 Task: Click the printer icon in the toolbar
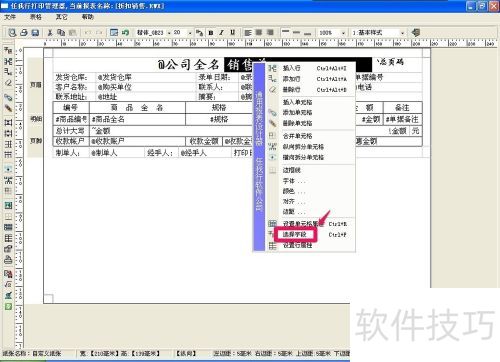(24, 32)
